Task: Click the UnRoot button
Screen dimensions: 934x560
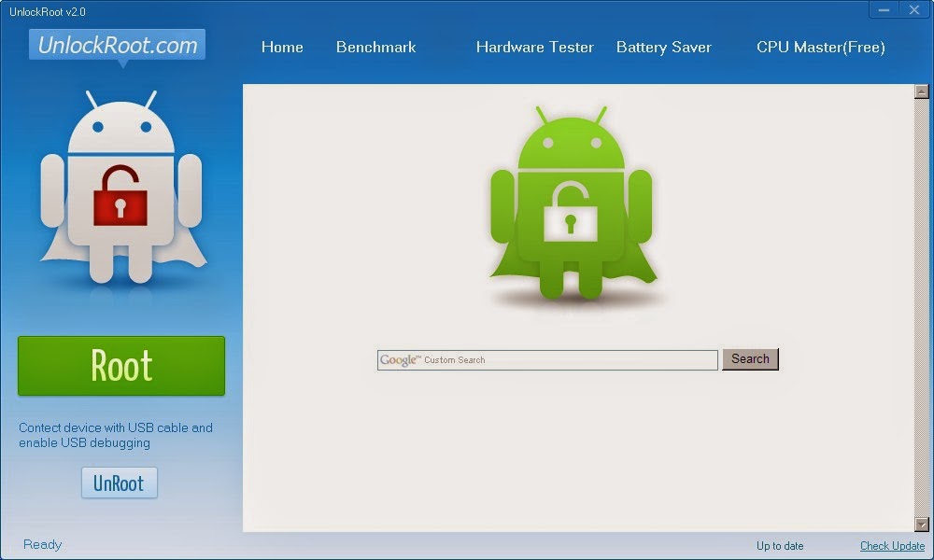Action: click(x=120, y=483)
